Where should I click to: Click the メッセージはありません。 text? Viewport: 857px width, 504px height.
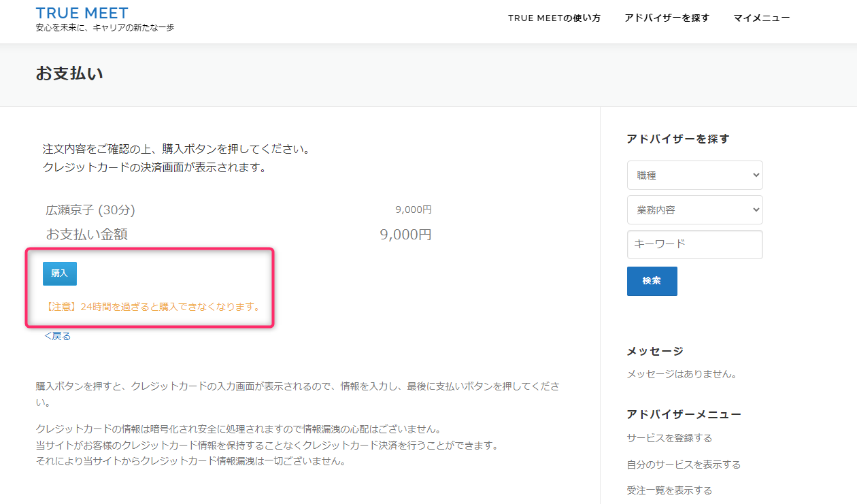coord(682,374)
